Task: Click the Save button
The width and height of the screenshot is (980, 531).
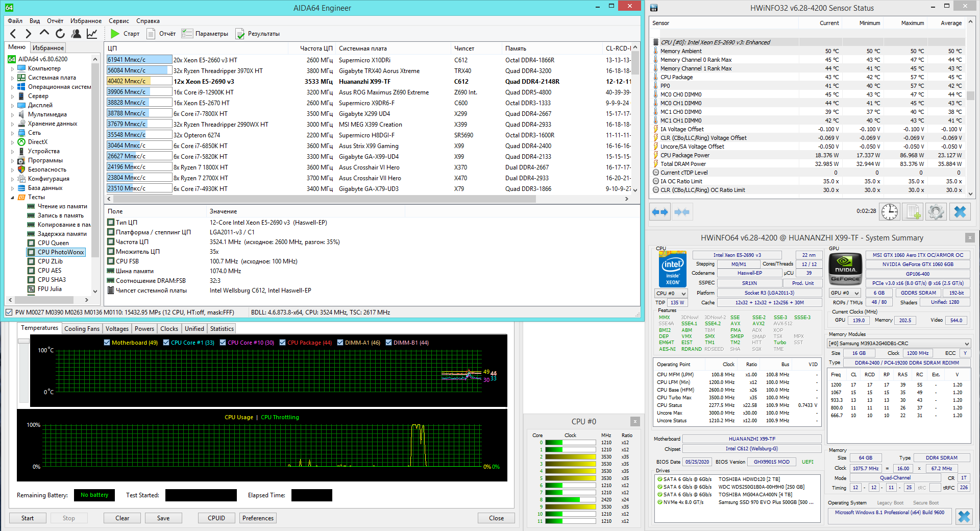Action: 163,518
